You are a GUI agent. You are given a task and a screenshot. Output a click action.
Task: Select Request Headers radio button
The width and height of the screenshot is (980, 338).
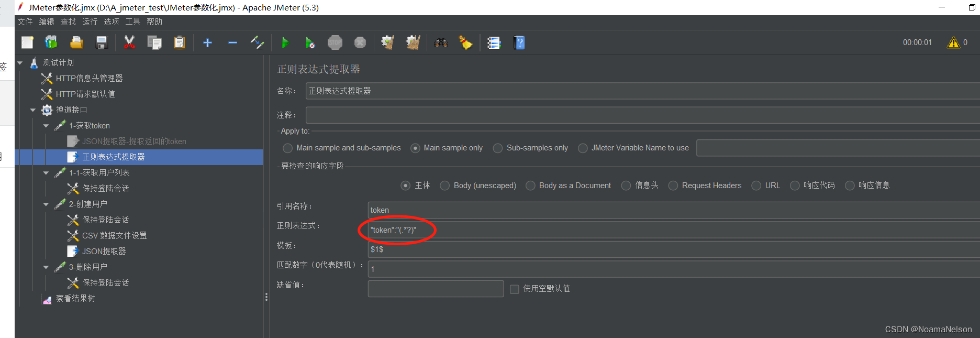coord(673,186)
